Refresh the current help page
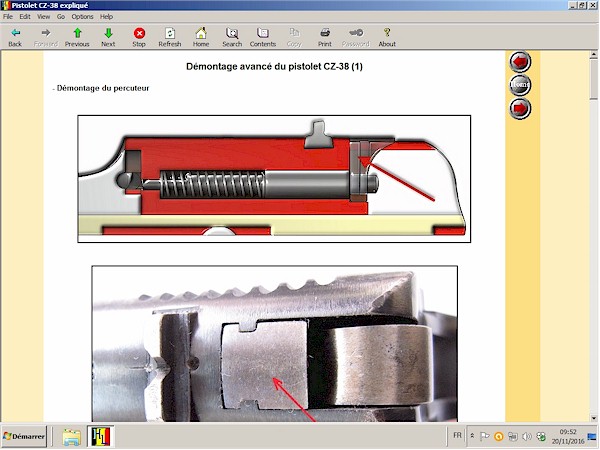The image size is (600, 450). click(x=170, y=38)
